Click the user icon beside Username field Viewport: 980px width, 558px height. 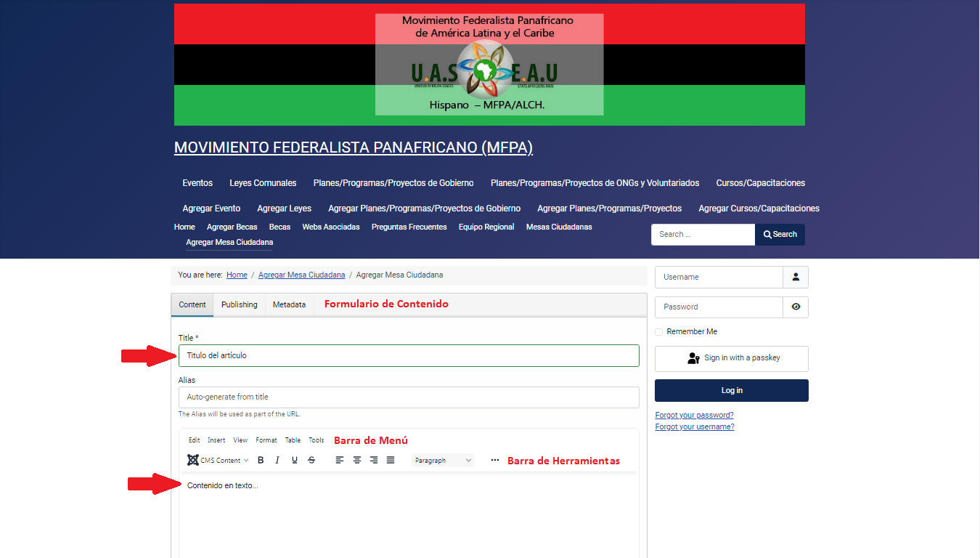click(796, 277)
